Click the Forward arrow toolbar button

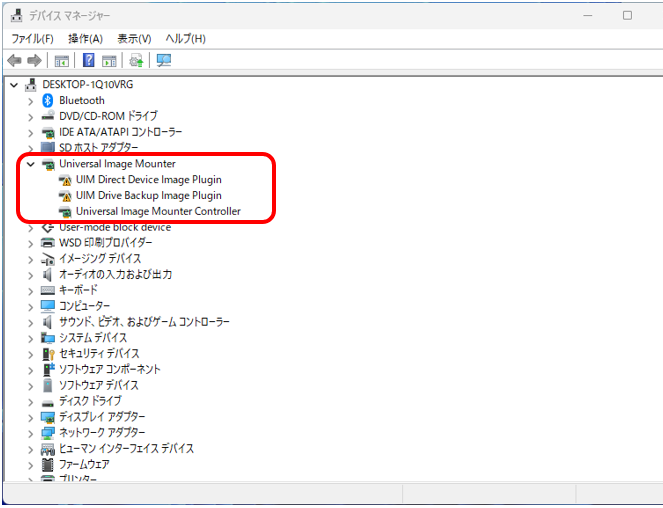35,60
